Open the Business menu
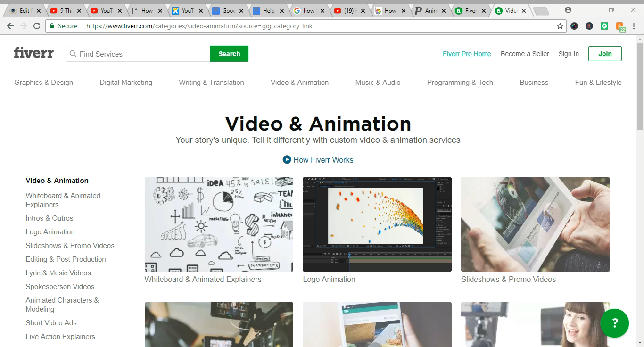The image size is (644, 347). point(534,82)
